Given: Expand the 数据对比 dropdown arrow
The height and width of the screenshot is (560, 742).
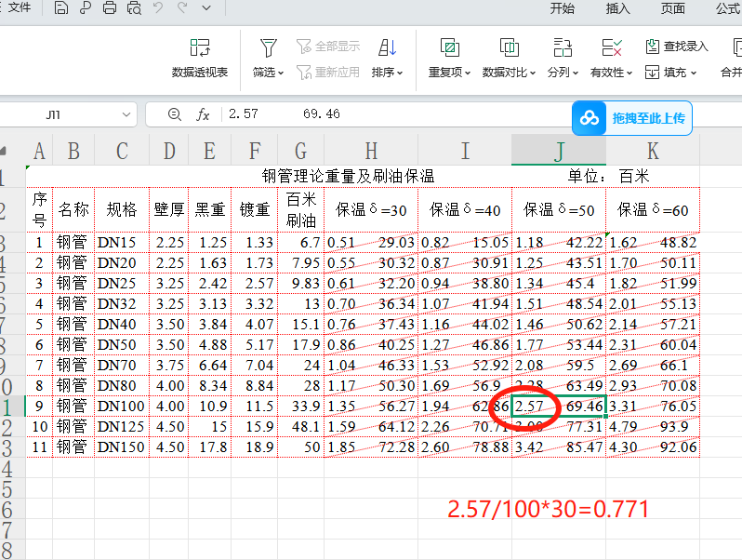Looking at the screenshot, I should tap(533, 73).
